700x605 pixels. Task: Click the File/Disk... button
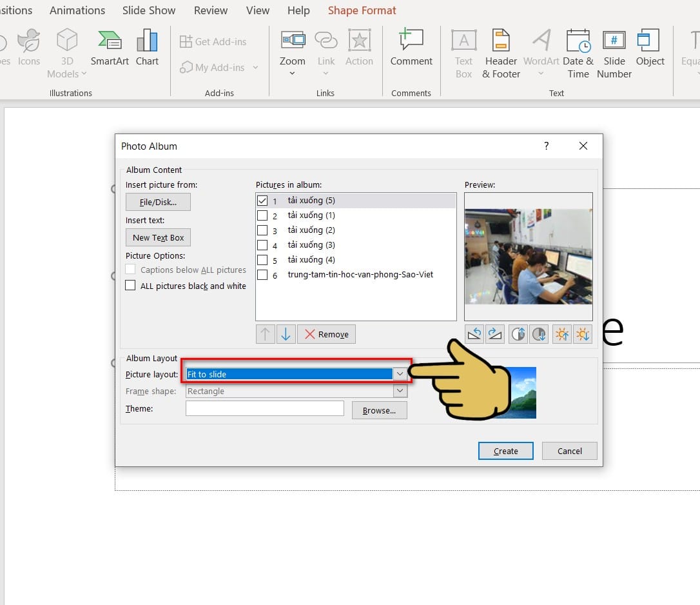(158, 202)
